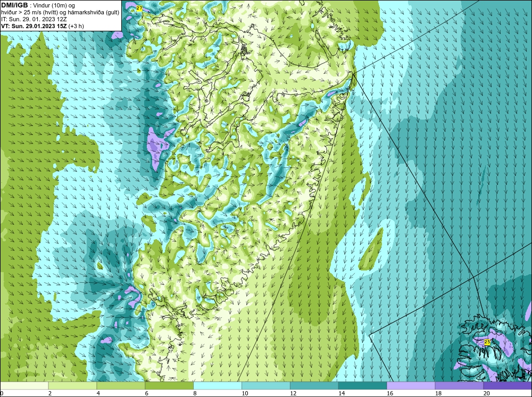Pick the 6–8 m/s olive green legend swatch

(169, 385)
